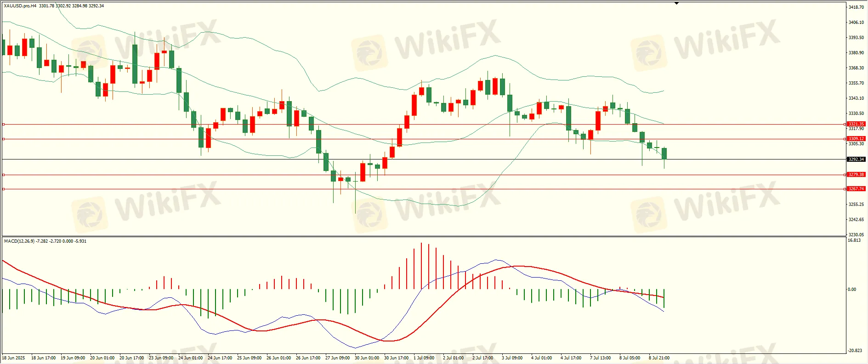Click the 23 Jun 09:00 time label

[161, 358]
